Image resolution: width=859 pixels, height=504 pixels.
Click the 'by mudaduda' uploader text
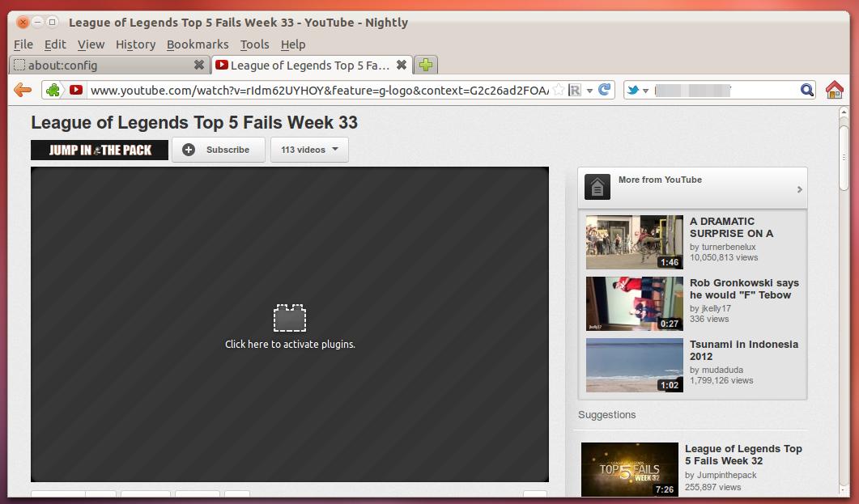coord(716,370)
